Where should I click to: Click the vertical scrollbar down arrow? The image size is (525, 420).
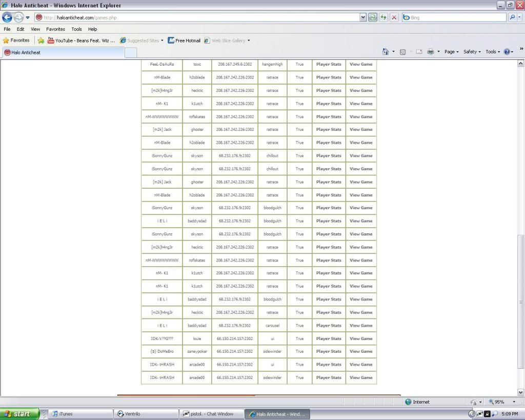(521, 392)
